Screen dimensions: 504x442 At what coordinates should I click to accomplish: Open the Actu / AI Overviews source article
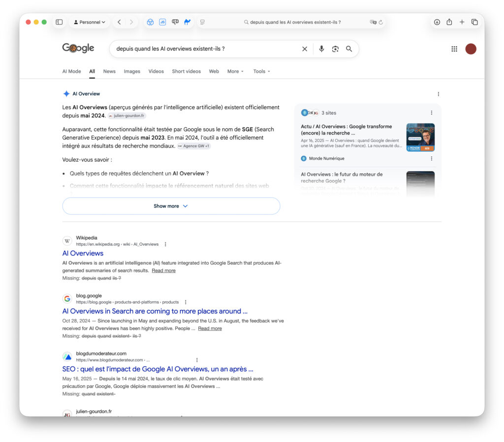pos(346,130)
